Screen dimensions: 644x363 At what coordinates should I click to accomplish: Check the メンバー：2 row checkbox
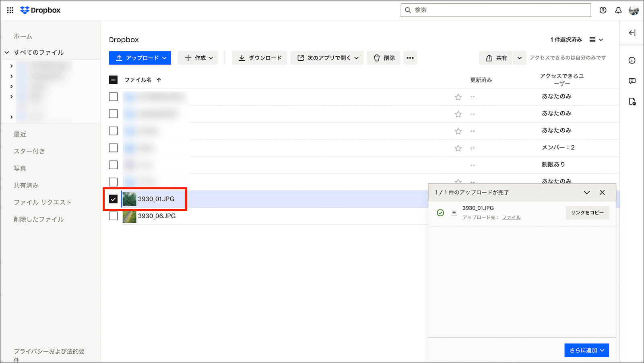pos(114,148)
